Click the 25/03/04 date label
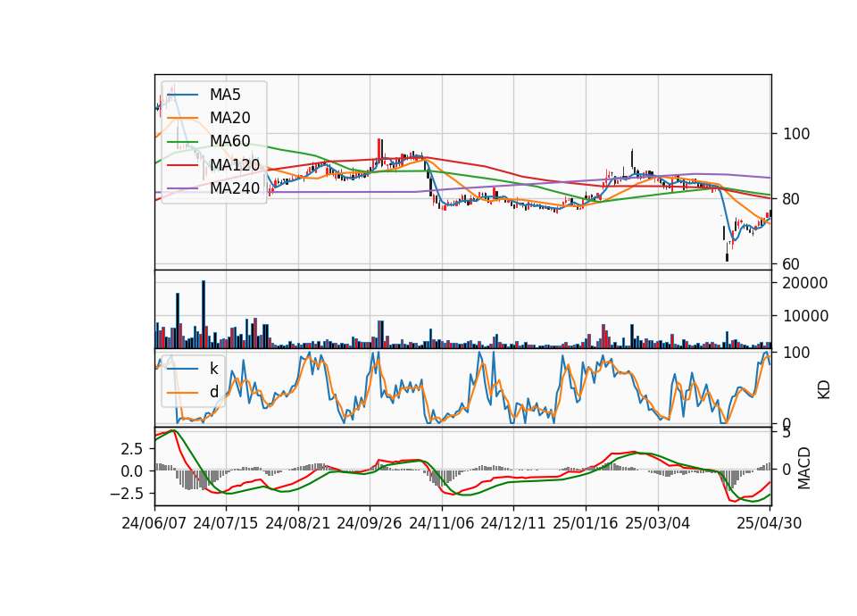This screenshot has width=857, height=616. pos(658,523)
